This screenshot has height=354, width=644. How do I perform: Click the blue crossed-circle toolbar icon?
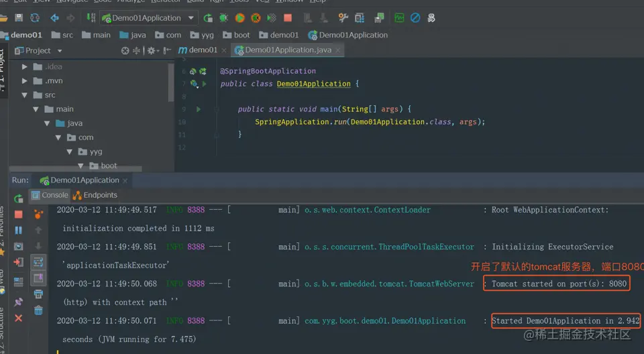point(415,17)
